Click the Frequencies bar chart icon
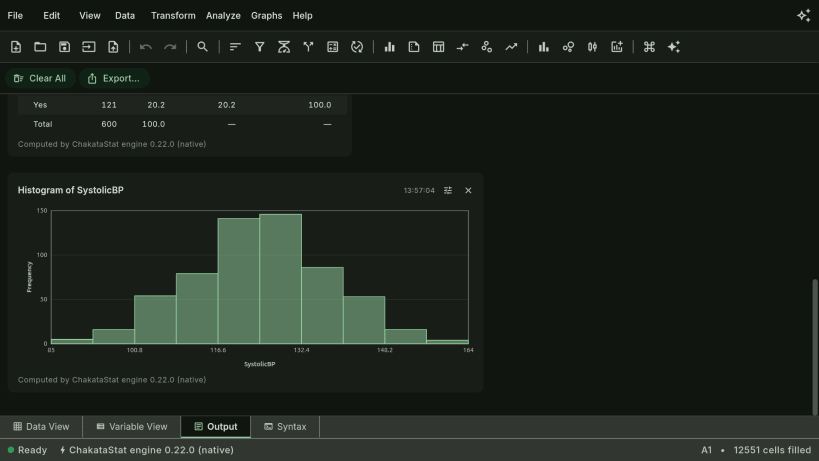 click(x=390, y=47)
